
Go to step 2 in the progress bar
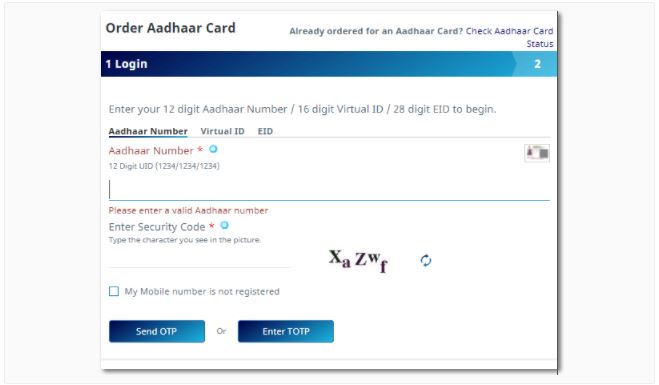pos(537,64)
